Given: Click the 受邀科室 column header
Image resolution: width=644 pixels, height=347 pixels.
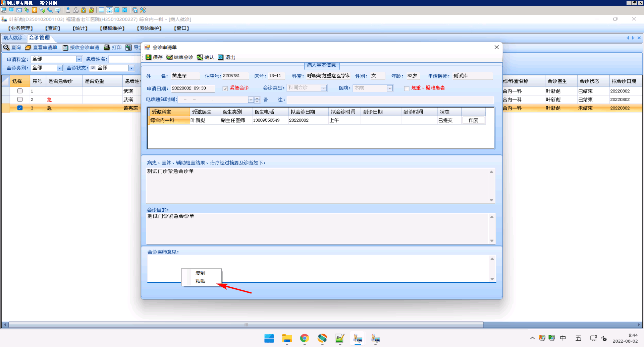Looking at the screenshot, I should pyautogui.click(x=169, y=112).
